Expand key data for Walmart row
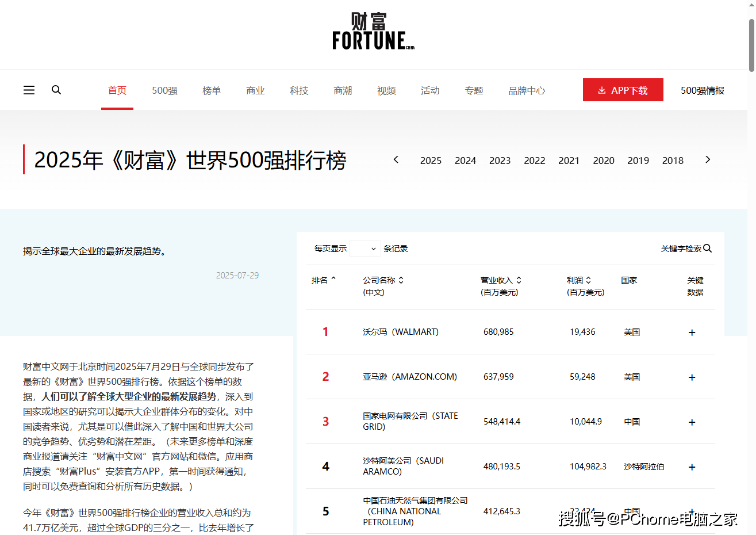 tap(692, 333)
